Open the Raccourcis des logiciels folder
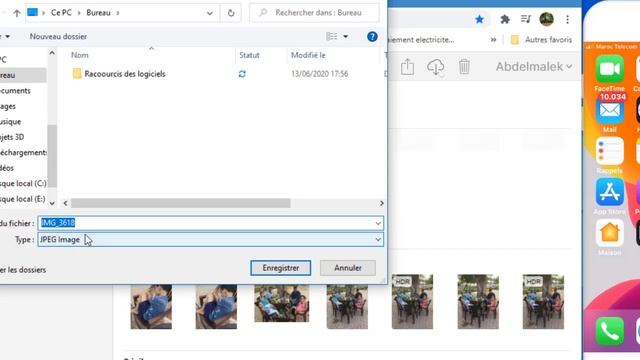 click(124, 74)
